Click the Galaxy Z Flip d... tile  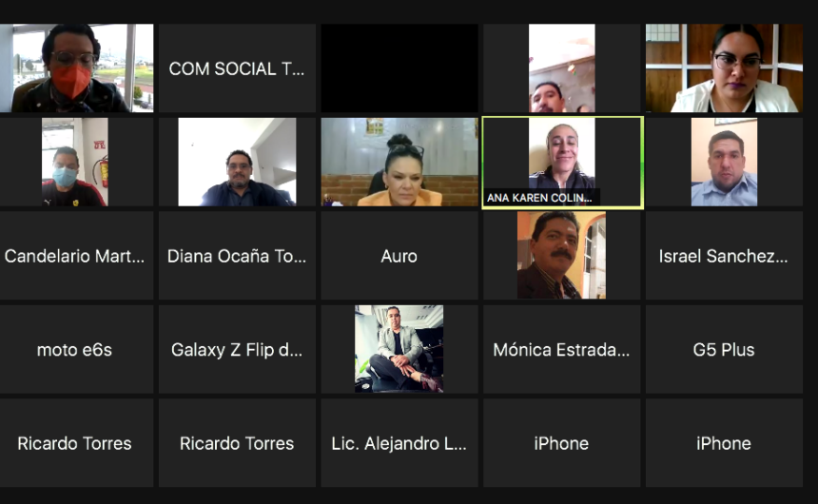tap(237, 350)
